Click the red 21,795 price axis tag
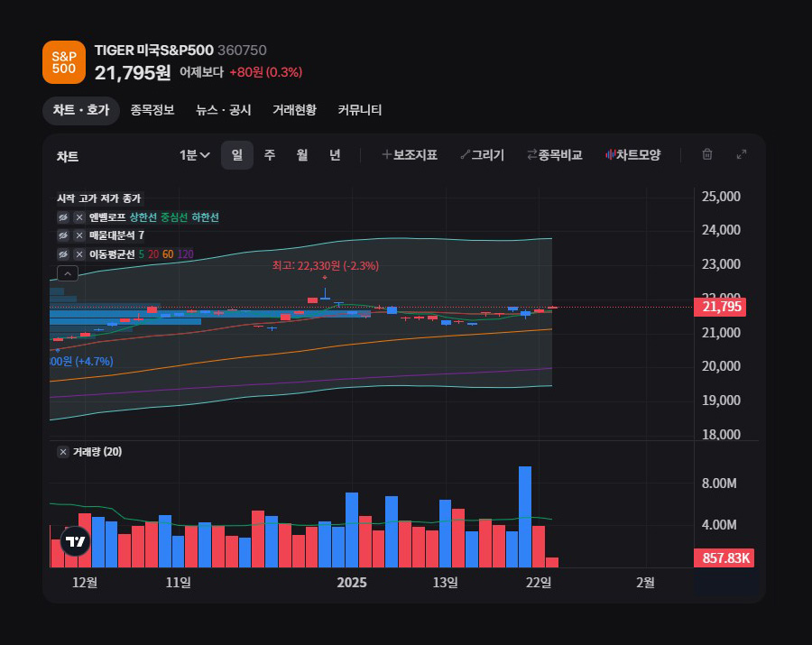Image resolution: width=812 pixels, height=645 pixels. 720,307
